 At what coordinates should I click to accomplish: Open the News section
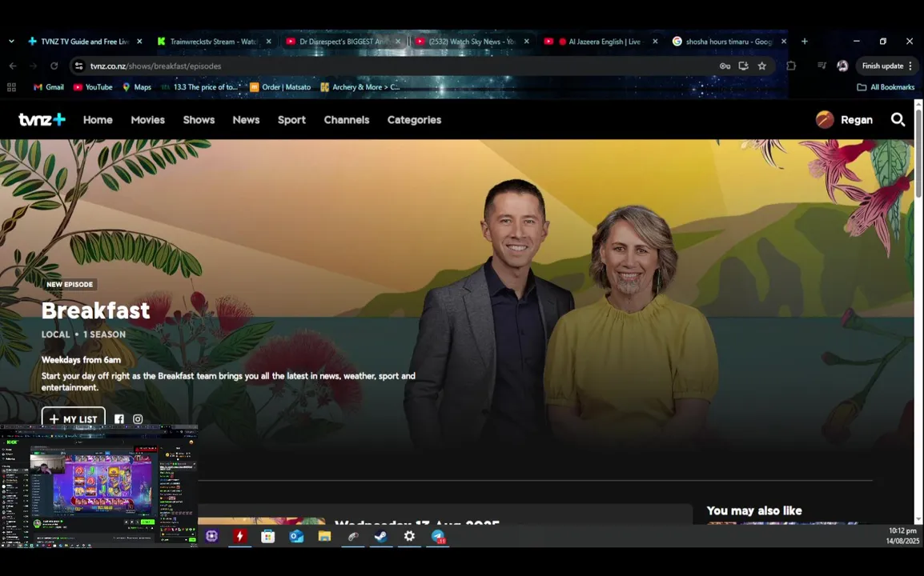point(246,119)
